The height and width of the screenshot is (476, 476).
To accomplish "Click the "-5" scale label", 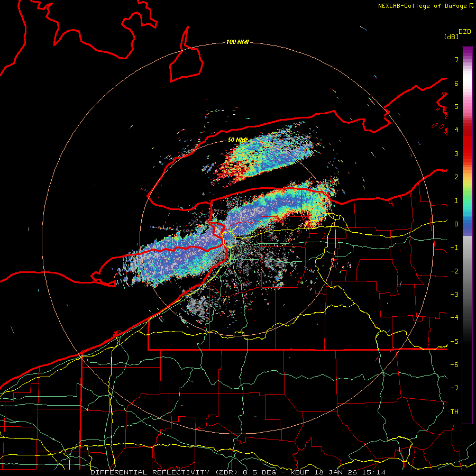I will click(x=454, y=342).
